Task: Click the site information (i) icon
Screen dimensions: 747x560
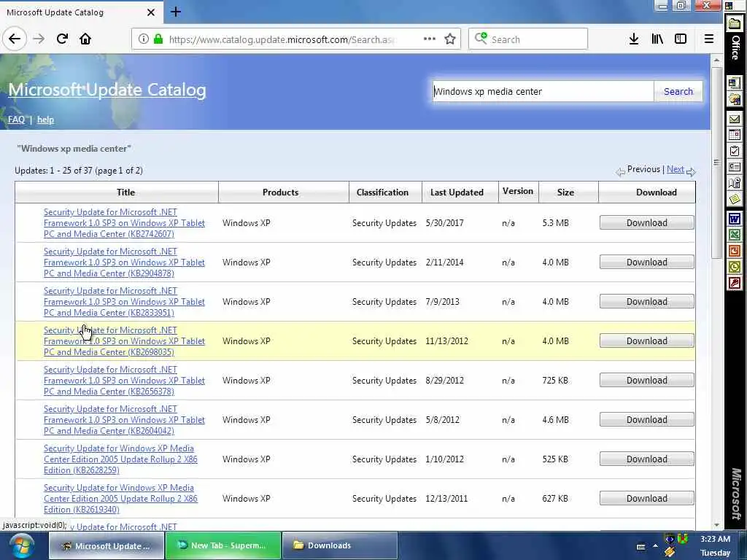Action: click(x=144, y=39)
